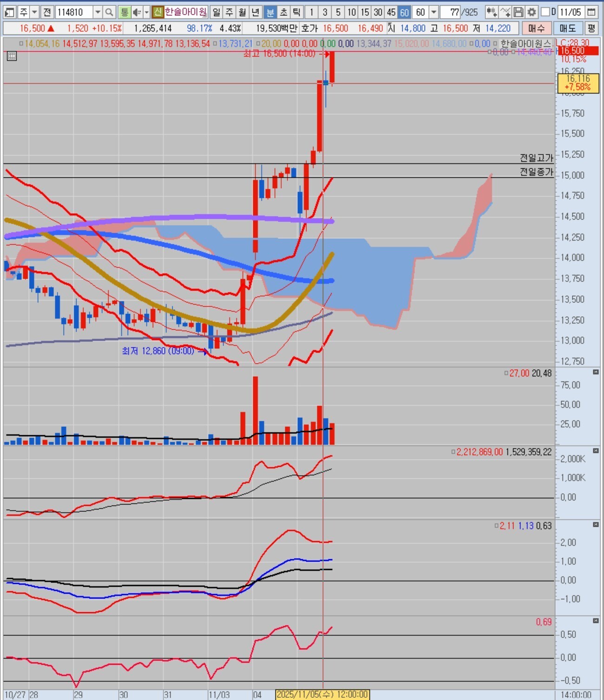
Task: Click the 평 button next to 매도
Action: [x=591, y=28]
